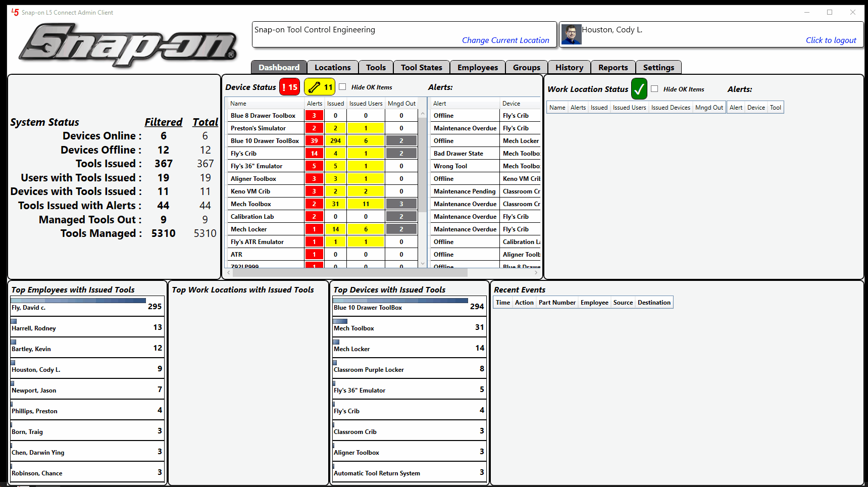Sort device list by Issued Users column
Image resolution: width=868 pixels, height=487 pixels.
click(366, 104)
